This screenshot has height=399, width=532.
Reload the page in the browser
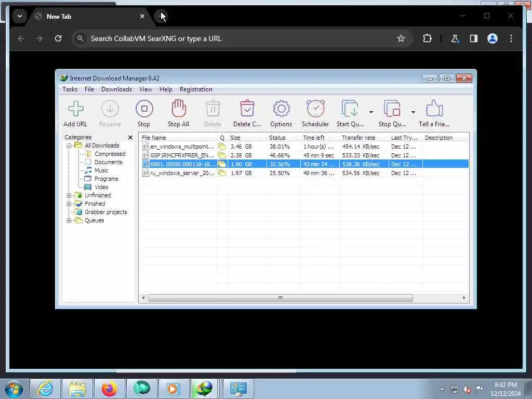[x=58, y=38]
